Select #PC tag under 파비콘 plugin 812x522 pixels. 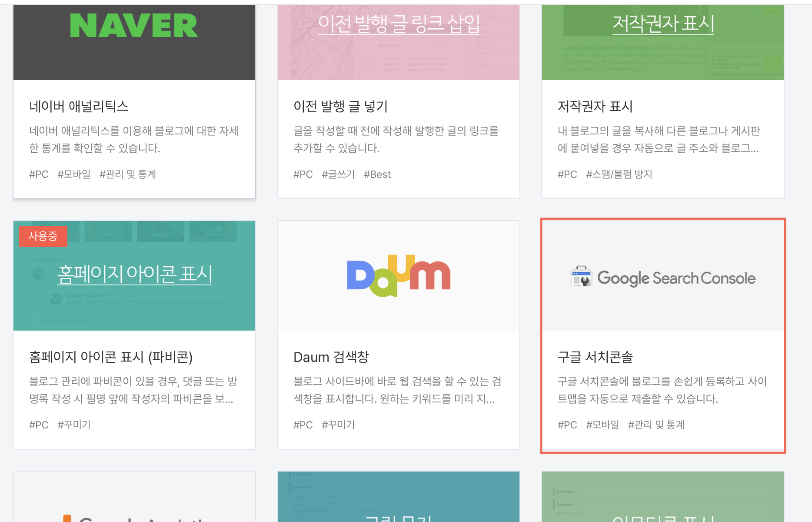pos(39,425)
